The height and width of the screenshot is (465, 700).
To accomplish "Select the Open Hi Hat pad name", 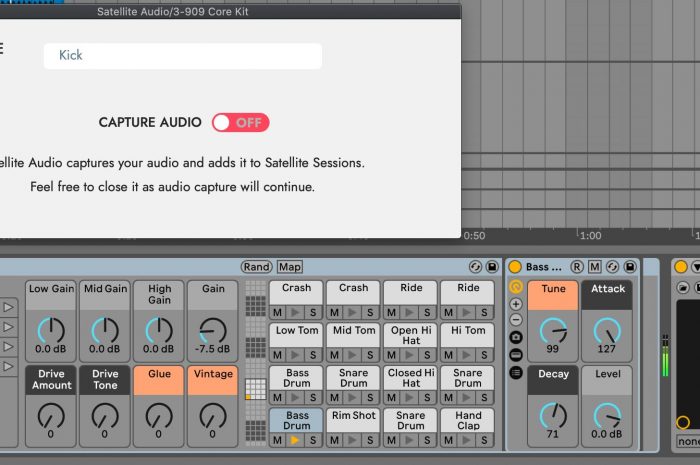I will (411, 335).
